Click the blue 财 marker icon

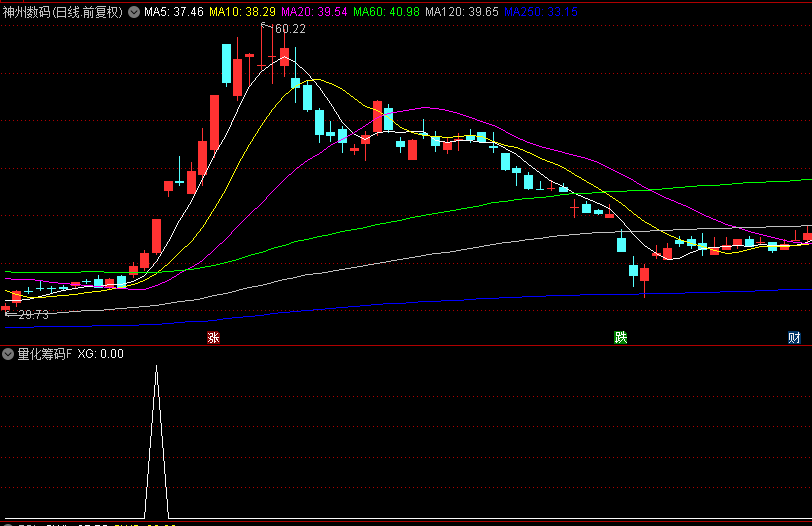(x=794, y=338)
